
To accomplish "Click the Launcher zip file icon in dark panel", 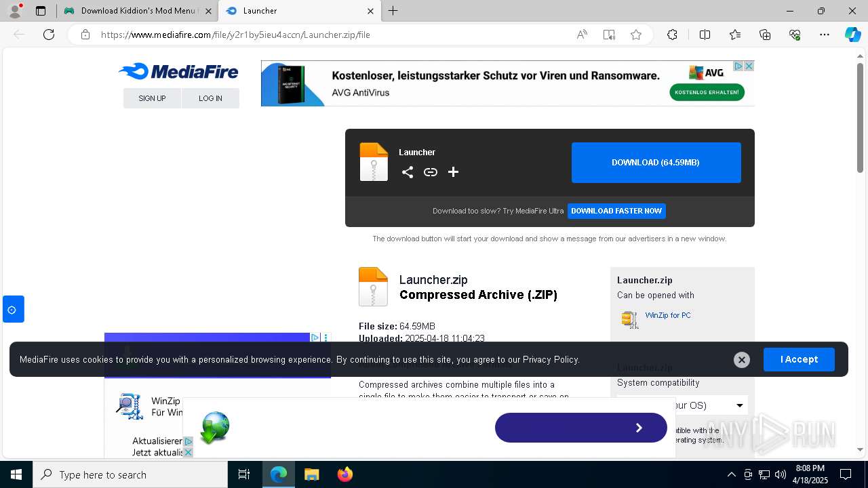I will (x=374, y=162).
